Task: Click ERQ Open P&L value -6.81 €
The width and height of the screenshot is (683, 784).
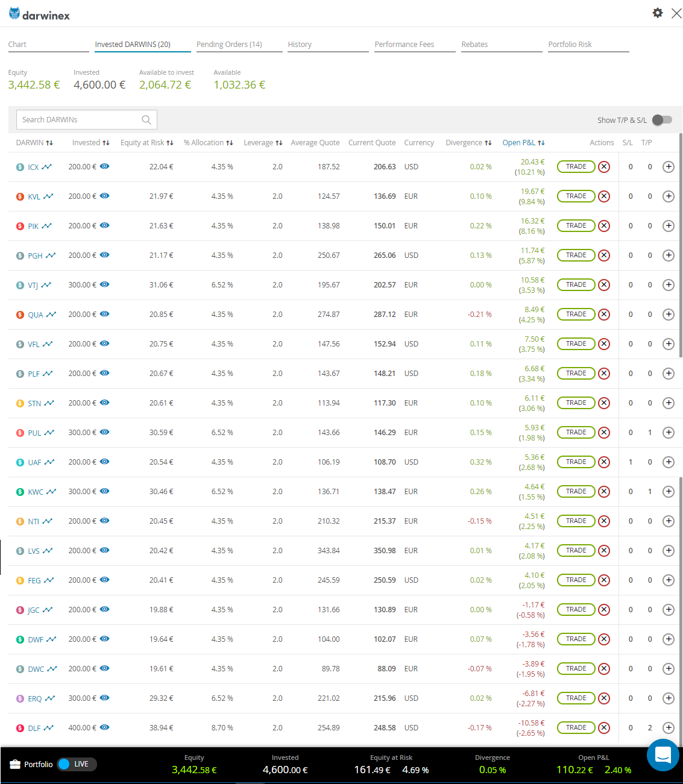Action: [533, 694]
